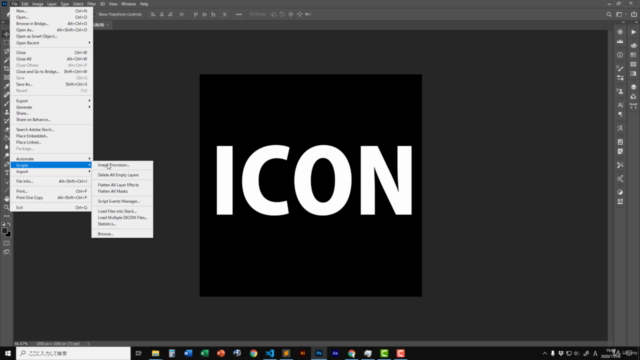The image size is (640, 360).
Task: Toggle Show Transform Controls checkbox
Action: click(x=95, y=14)
